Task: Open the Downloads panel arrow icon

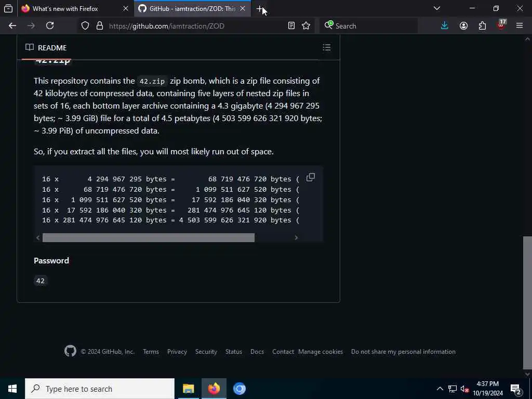Action: pos(445,26)
